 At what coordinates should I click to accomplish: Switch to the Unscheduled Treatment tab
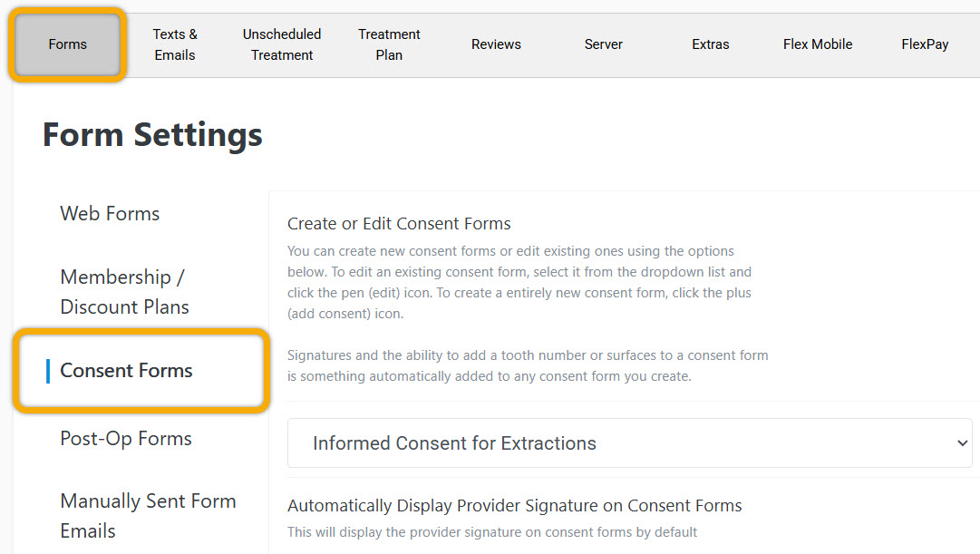pyautogui.click(x=281, y=44)
